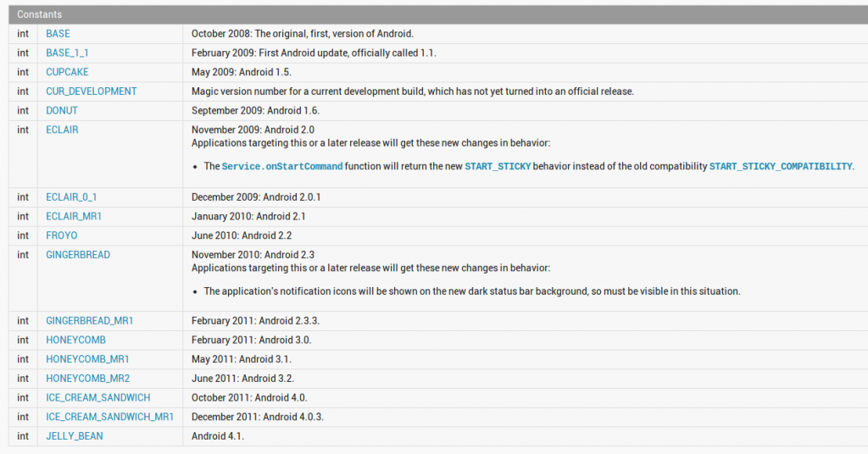Follow the START_STICKY link

(498, 167)
